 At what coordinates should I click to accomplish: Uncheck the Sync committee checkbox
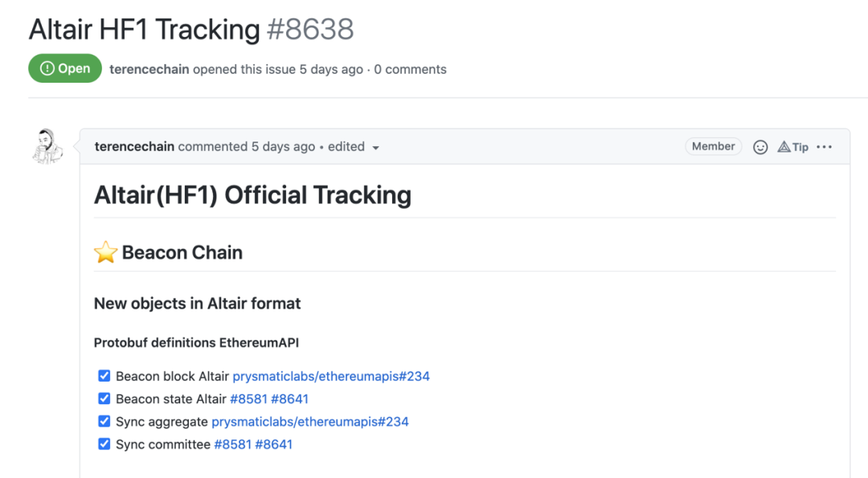(x=104, y=444)
